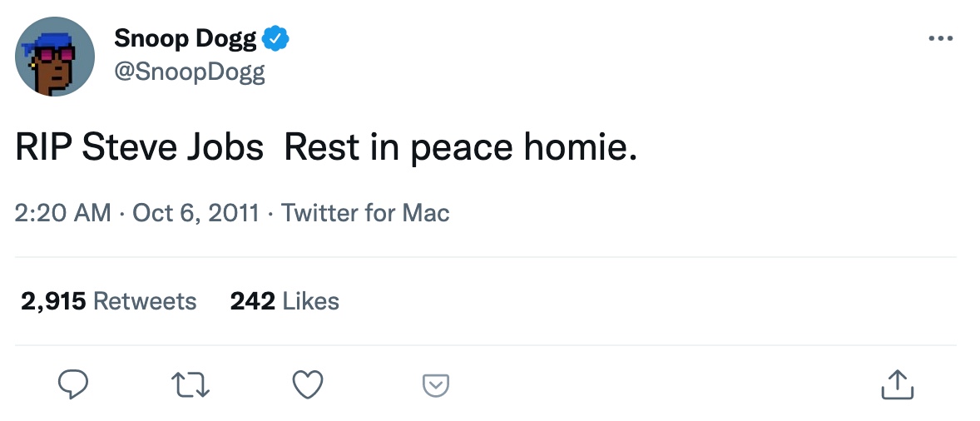Click the phrase "Rest in peace homie."
This screenshot has width=980, height=421.
pyautogui.click(x=460, y=147)
